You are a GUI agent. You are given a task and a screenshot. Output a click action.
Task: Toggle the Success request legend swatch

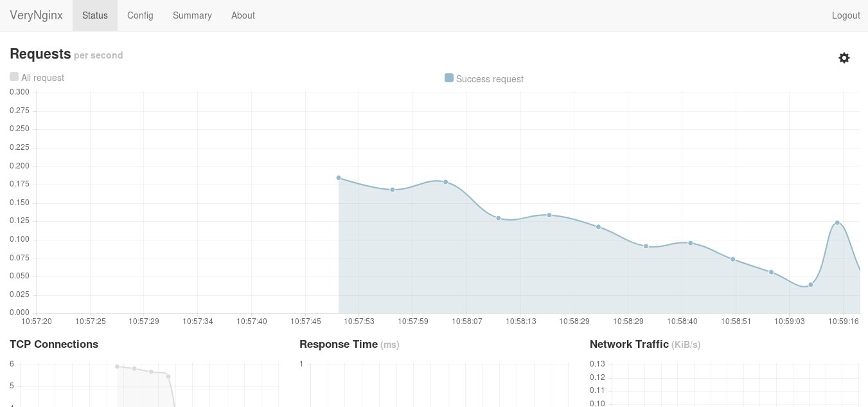tap(449, 78)
